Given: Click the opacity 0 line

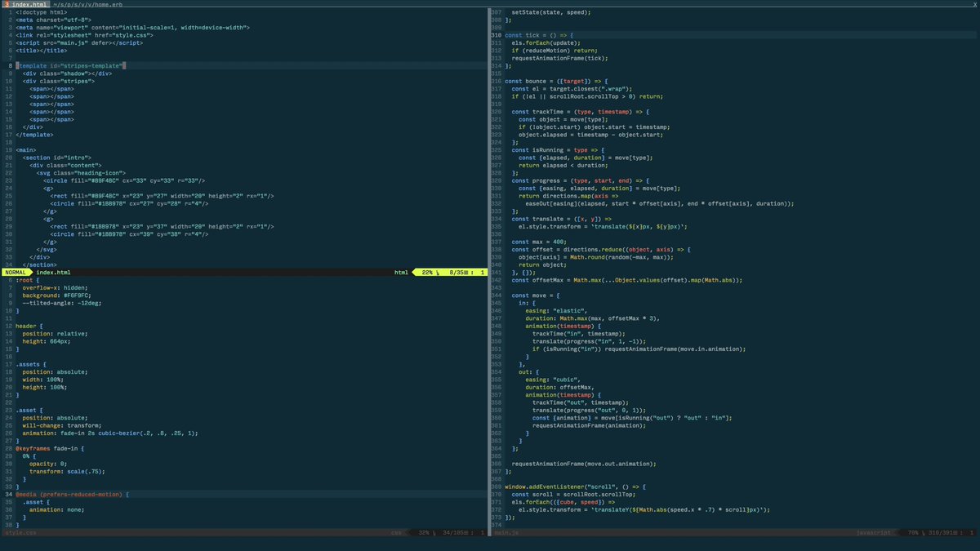Looking at the screenshot, I should click(x=48, y=464).
